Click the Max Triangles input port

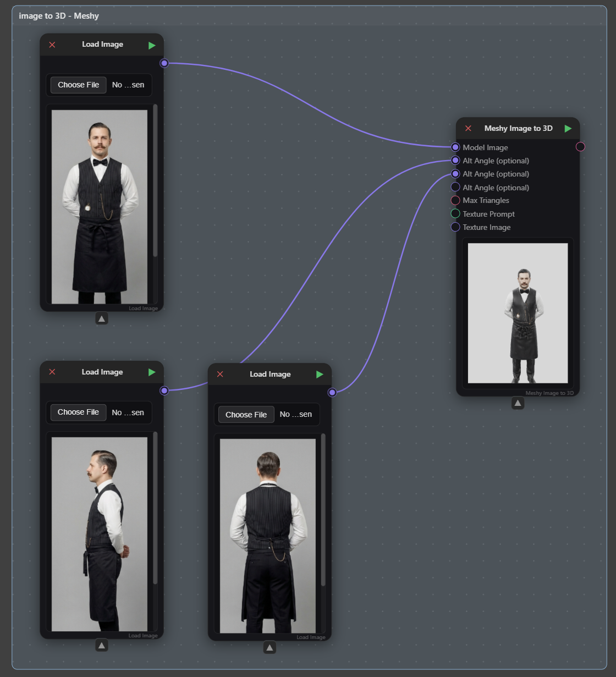[x=455, y=200]
